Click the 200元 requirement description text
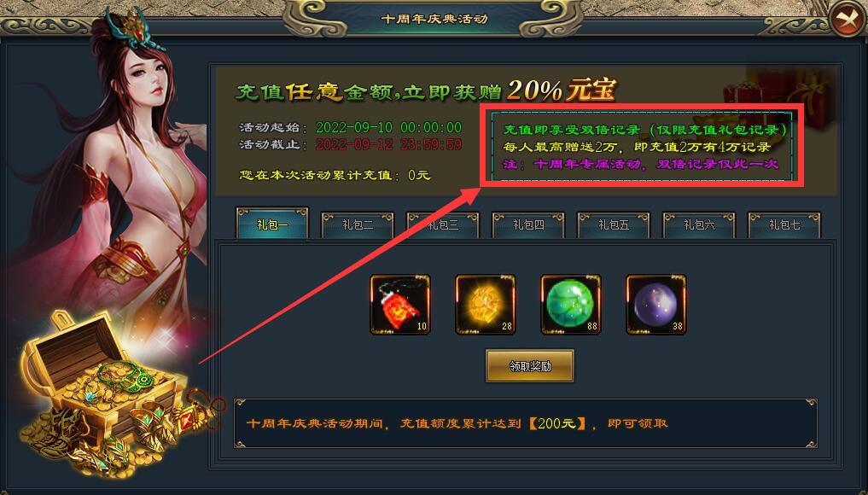The width and height of the screenshot is (868, 495). 457,423
